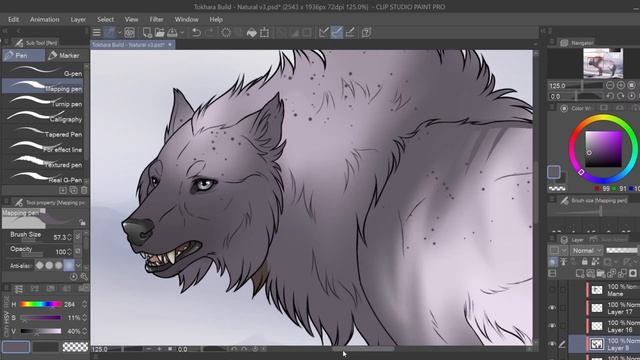Viewport: 640px width, 360px height.
Task: Expand the Anti-aliasing dropdown arrow
Action: (x=78, y=266)
